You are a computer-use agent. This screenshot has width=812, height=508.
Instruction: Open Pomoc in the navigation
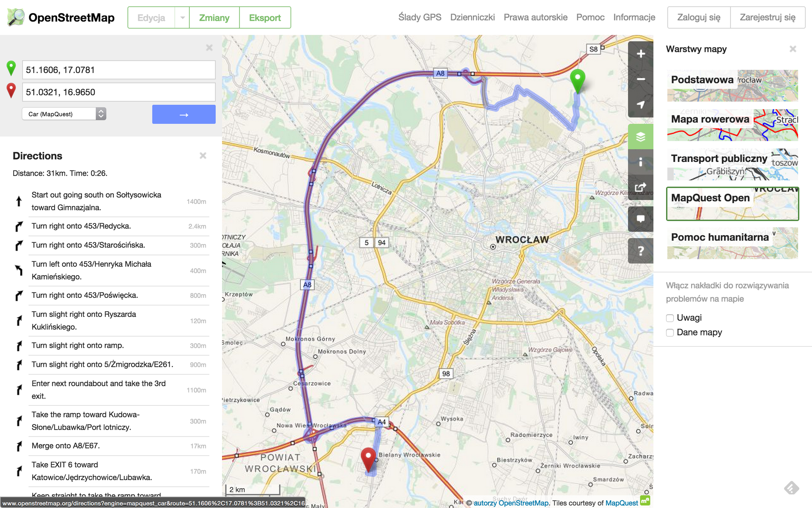(590, 17)
